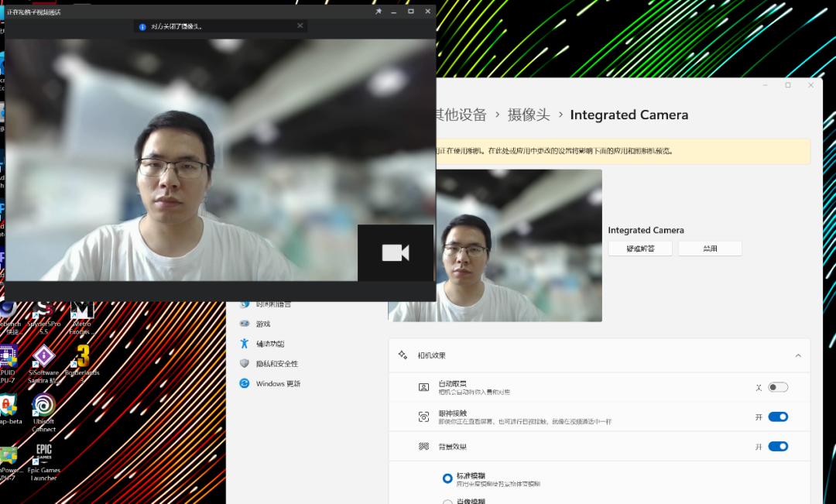
Task: Click the camera-off icon in the video call window
Action: click(x=396, y=252)
